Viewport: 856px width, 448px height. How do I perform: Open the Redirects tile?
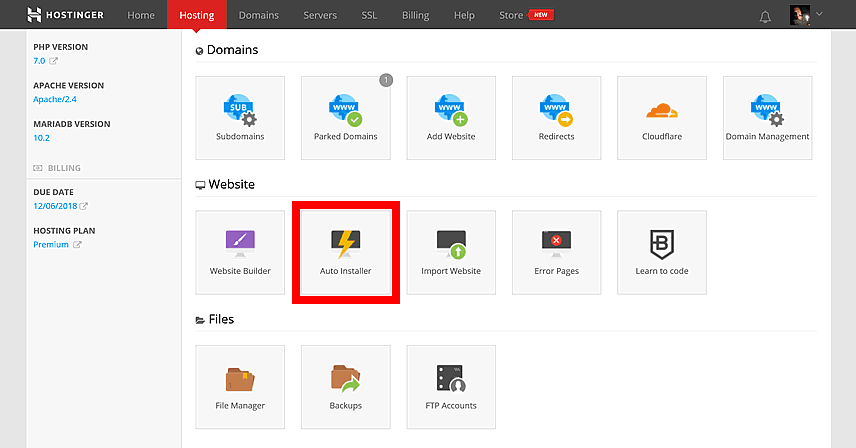556,118
